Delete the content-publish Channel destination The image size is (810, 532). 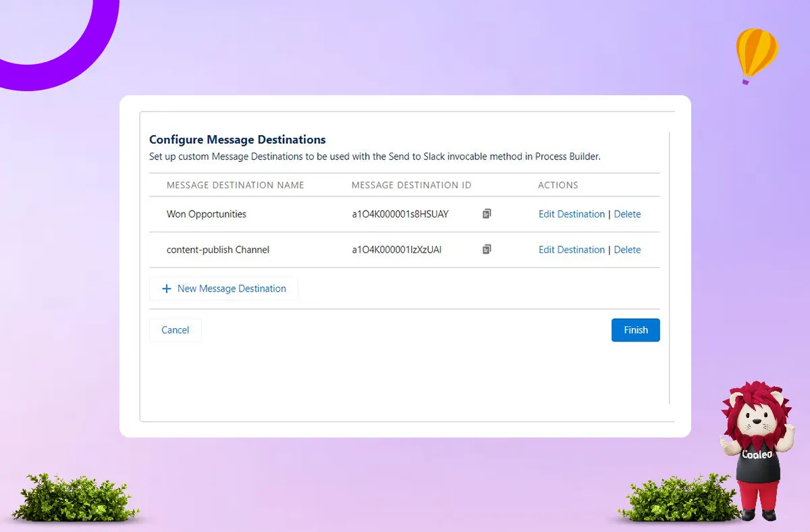point(627,250)
